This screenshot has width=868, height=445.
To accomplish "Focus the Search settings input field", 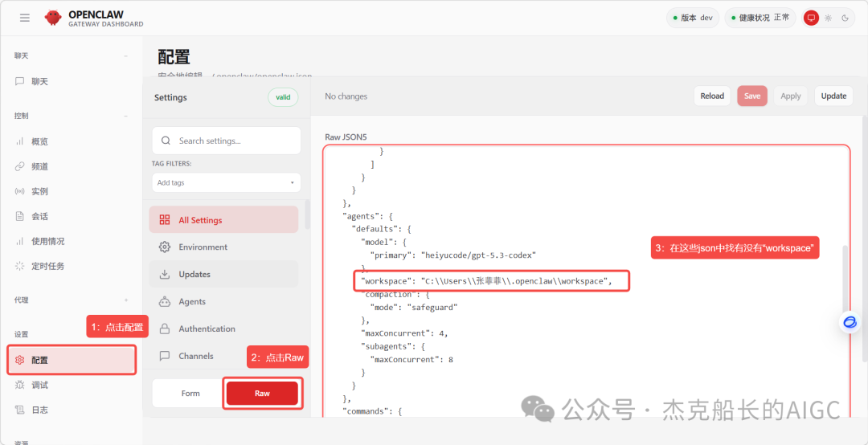I will pyautogui.click(x=227, y=141).
